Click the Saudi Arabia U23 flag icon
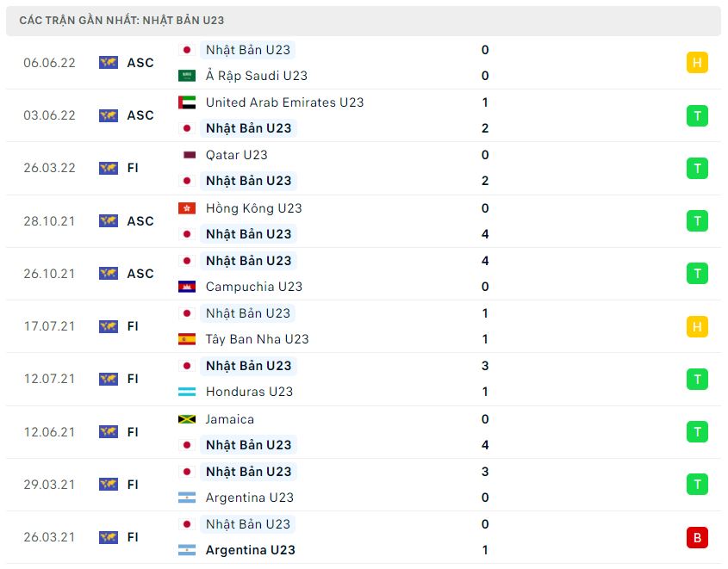The width and height of the screenshot is (728, 569). click(x=187, y=76)
